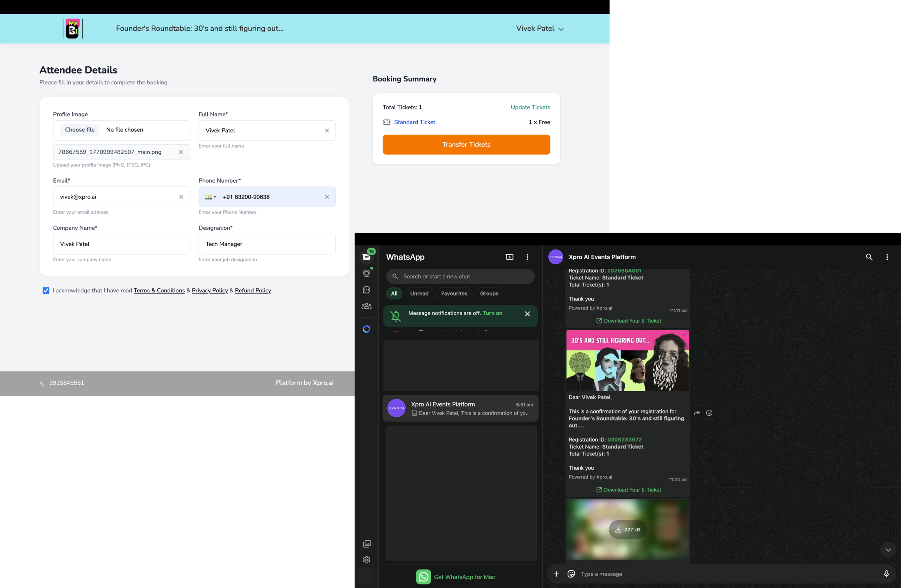Screen dimensions: 901x588
Task: Open WhatsApp Channels icon in sidebar
Action: click(x=366, y=290)
